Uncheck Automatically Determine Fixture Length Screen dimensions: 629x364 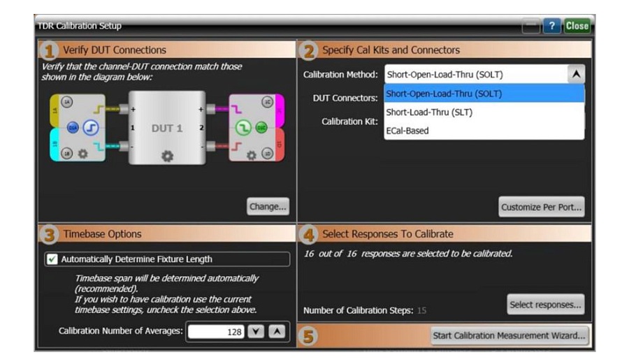tap(52, 259)
